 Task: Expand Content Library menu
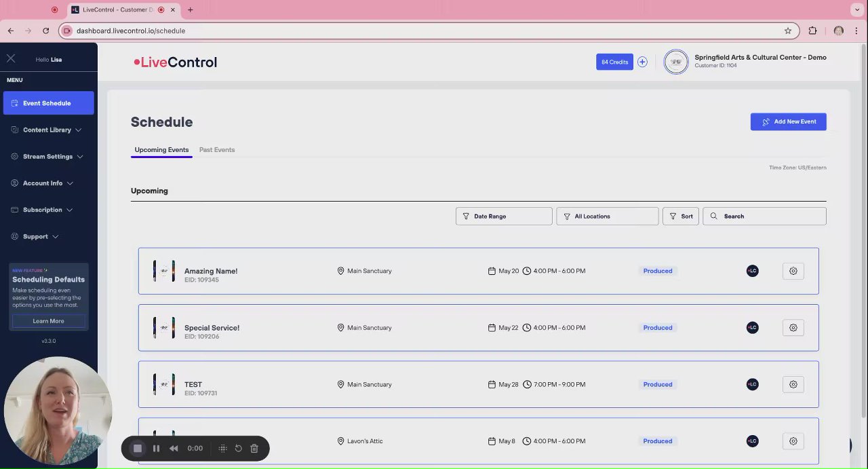click(x=48, y=130)
